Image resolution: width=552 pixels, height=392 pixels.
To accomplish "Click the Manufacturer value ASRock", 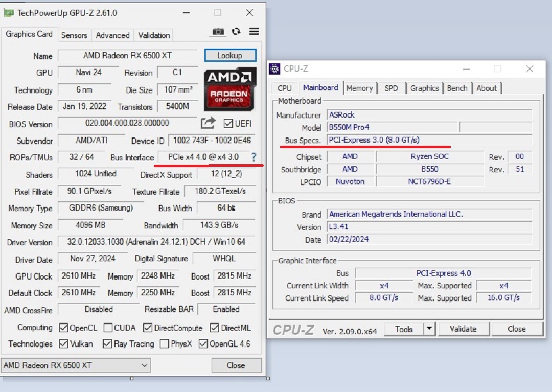I will click(429, 114).
